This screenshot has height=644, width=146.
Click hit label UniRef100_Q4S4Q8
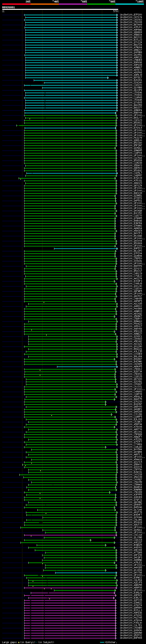[131, 211]
